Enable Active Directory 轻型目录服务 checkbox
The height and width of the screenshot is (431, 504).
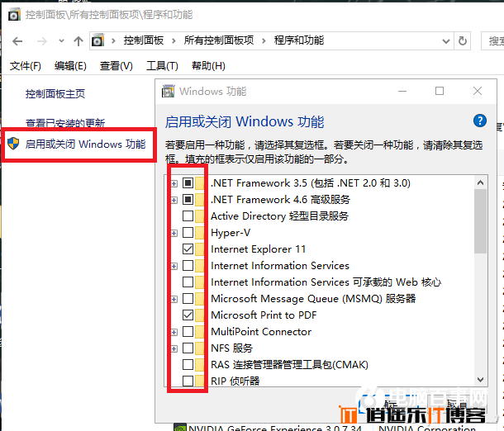[x=188, y=215]
